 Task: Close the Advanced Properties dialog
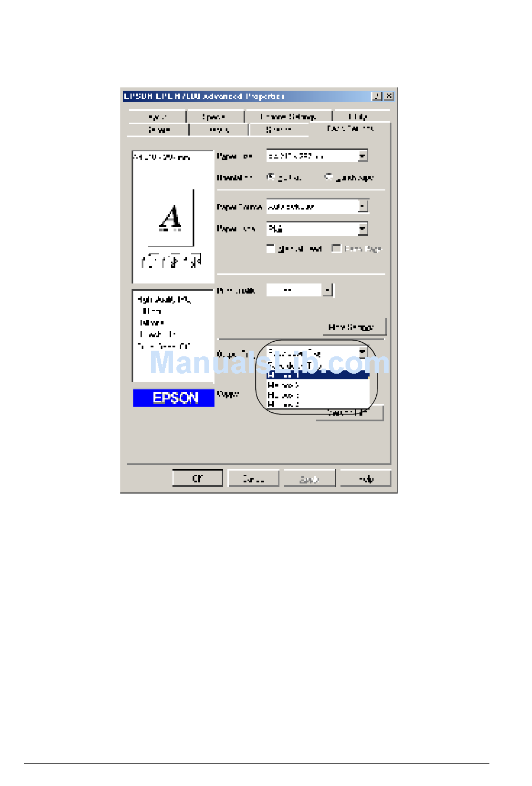tap(389, 96)
